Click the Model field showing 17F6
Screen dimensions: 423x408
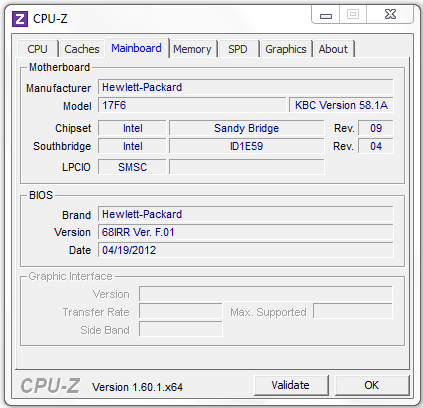tap(192, 105)
